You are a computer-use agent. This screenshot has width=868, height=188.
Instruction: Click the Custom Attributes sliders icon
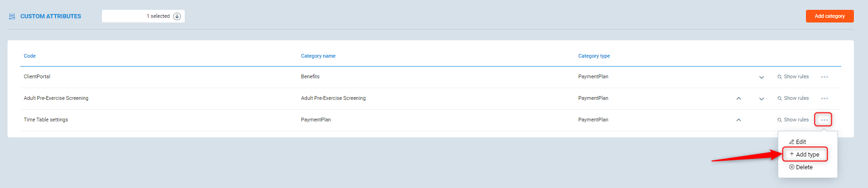[x=12, y=16]
